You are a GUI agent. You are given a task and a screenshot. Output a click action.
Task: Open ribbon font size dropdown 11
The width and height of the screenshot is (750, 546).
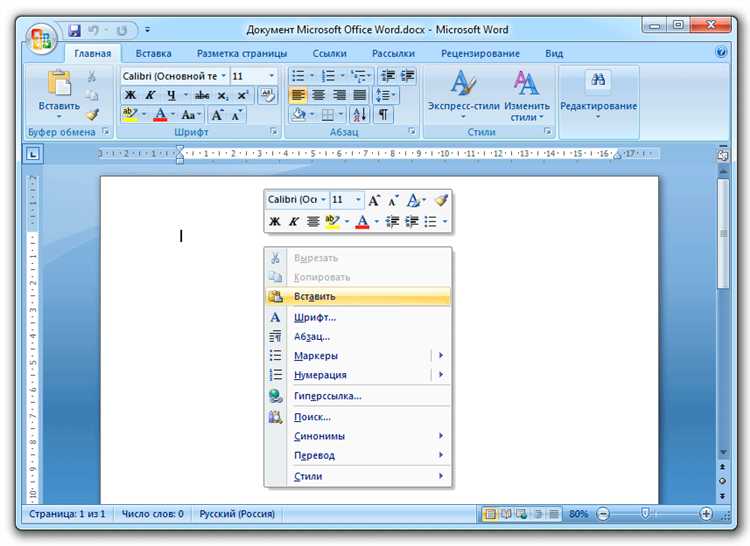click(x=272, y=76)
